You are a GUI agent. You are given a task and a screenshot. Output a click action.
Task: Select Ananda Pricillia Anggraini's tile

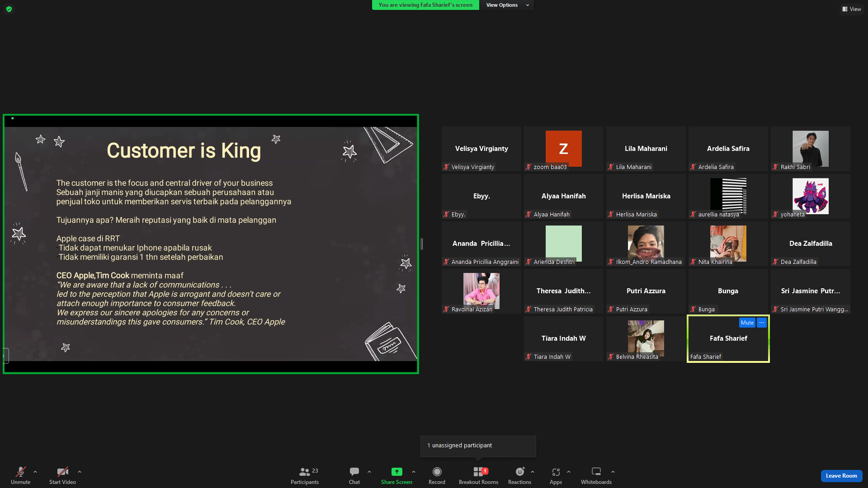481,244
